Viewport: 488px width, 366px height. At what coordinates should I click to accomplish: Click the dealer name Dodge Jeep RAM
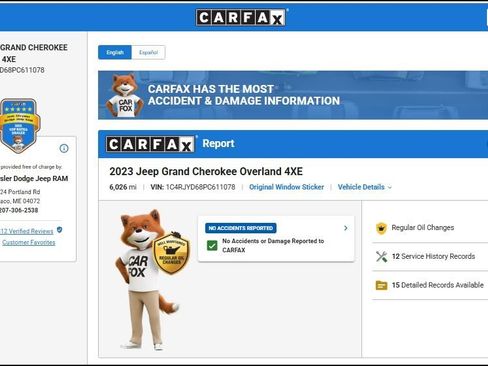tap(34, 179)
